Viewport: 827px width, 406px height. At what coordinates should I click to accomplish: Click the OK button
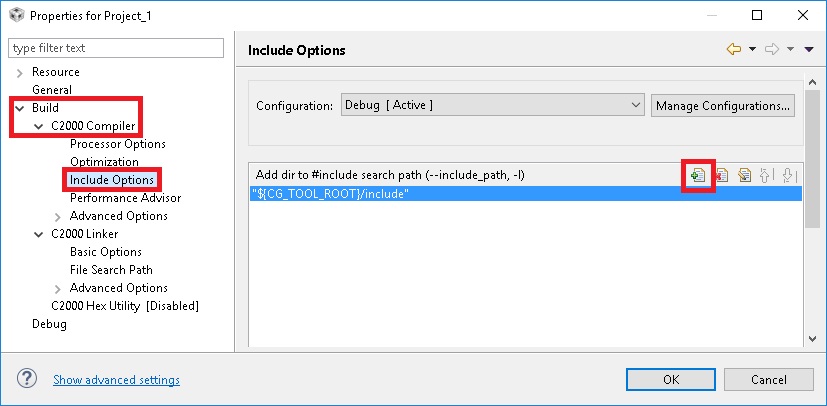point(670,380)
